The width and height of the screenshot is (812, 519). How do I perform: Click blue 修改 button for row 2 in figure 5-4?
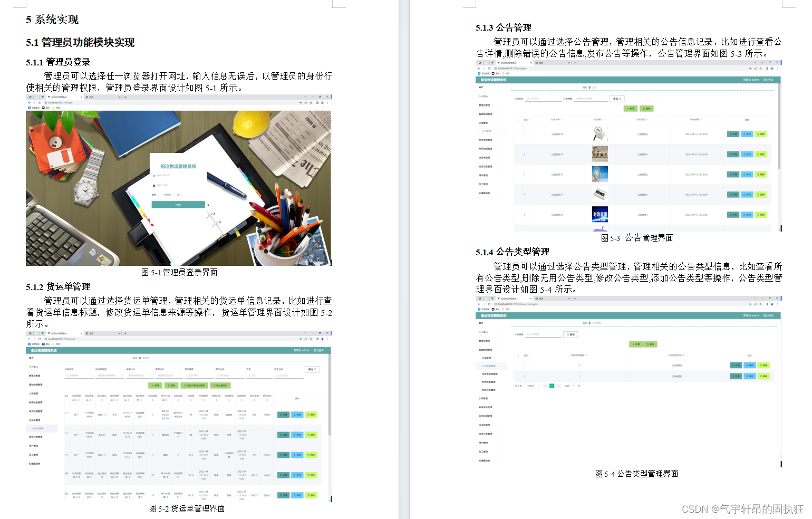750,376
